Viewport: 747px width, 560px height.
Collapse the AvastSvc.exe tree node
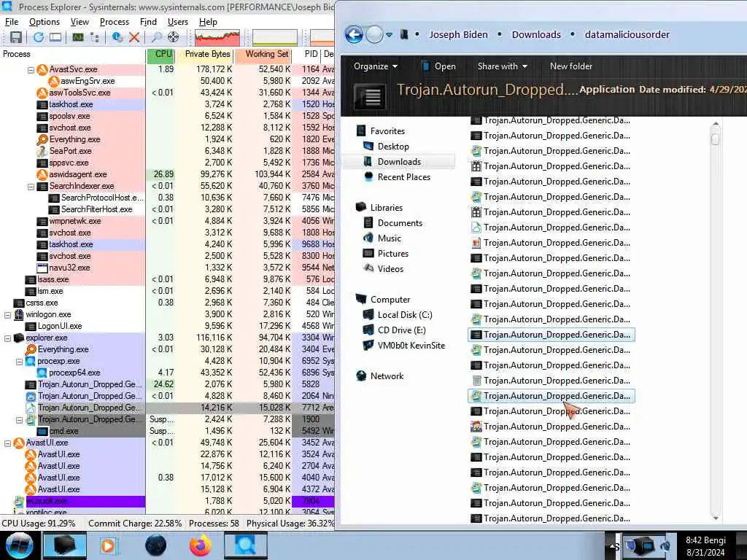click(31, 70)
